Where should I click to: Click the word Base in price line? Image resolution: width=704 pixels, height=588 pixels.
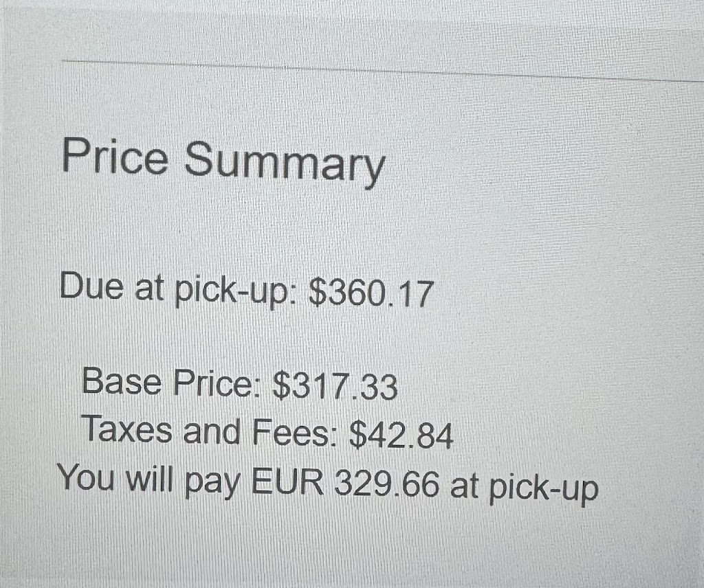pos(122,381)
